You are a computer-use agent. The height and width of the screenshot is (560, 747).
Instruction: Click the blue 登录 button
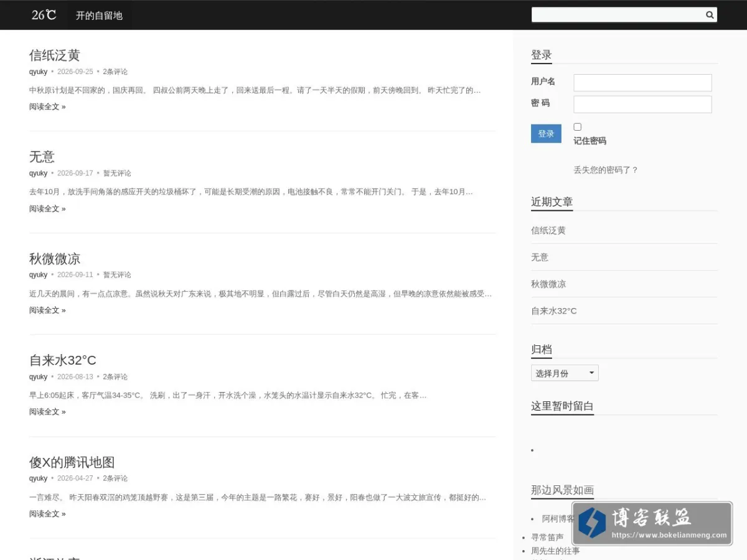coord(546,134)
